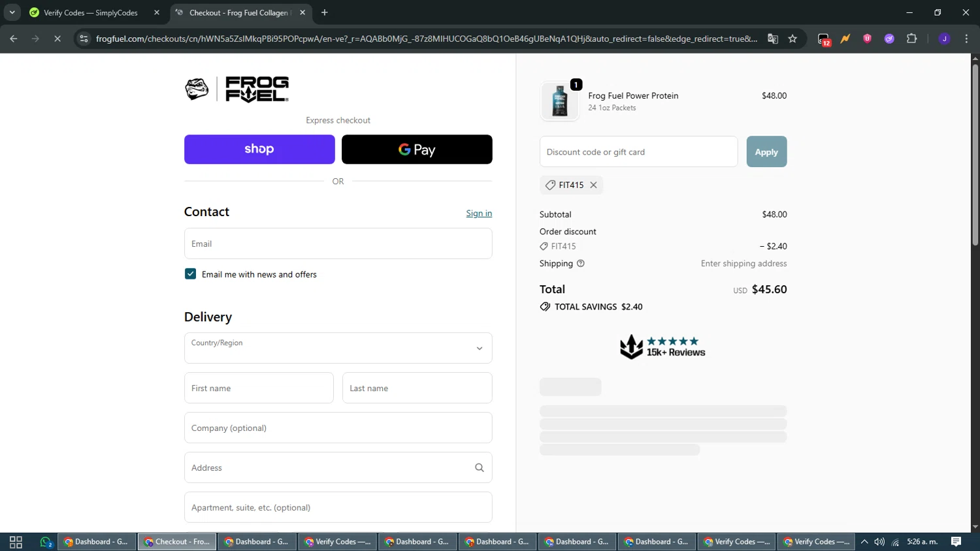
Task: Open the Chrome three-dot menu
Action: click(966, 39)
